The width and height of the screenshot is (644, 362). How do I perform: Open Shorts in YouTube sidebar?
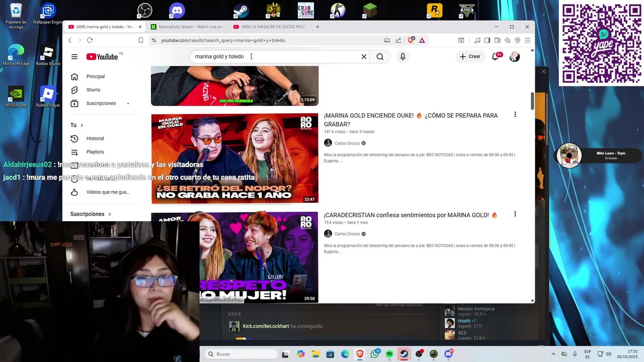pyautogui.click(x=94, y=90)
